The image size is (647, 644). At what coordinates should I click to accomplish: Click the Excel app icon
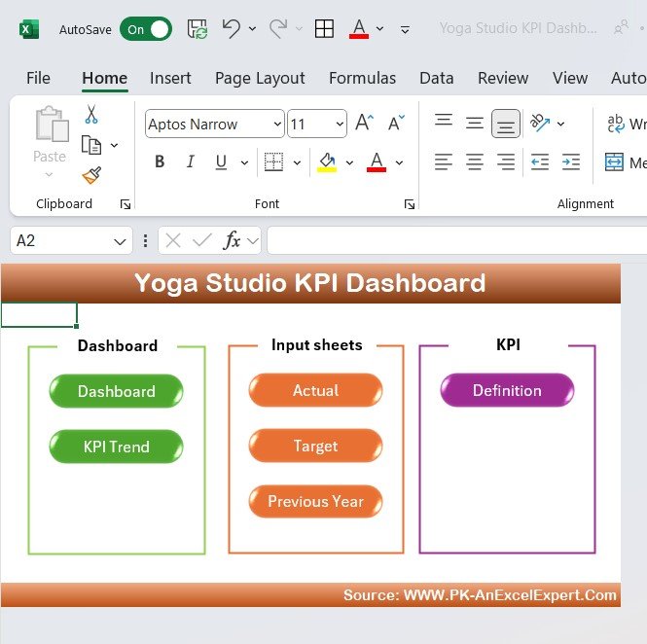(x=29, y=29)
